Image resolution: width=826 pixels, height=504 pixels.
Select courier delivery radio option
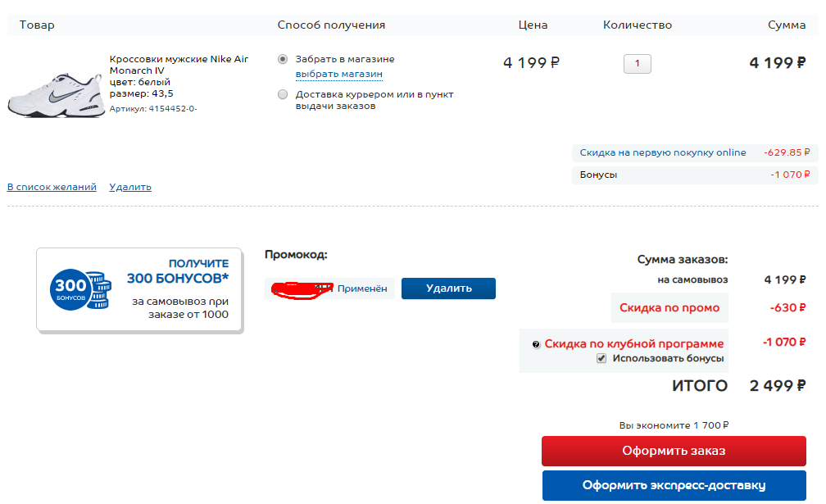pos(283,94)
